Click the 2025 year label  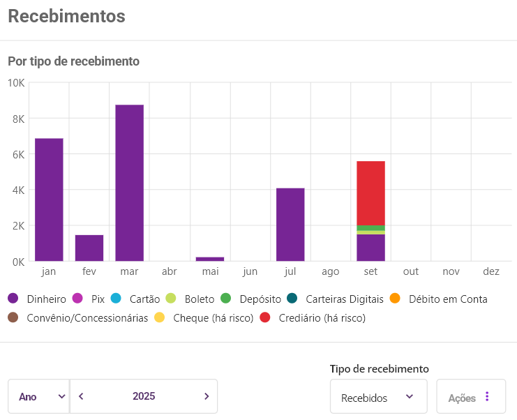pos(144,396)
